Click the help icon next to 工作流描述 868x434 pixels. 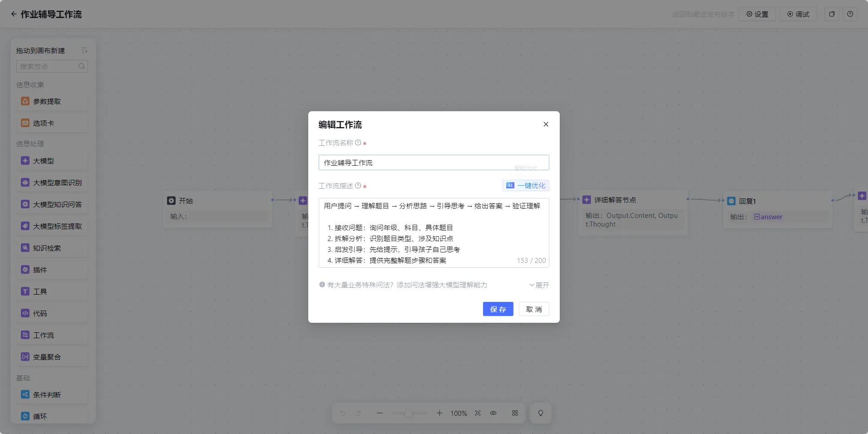pyautogui.click(x=358, y=186)
